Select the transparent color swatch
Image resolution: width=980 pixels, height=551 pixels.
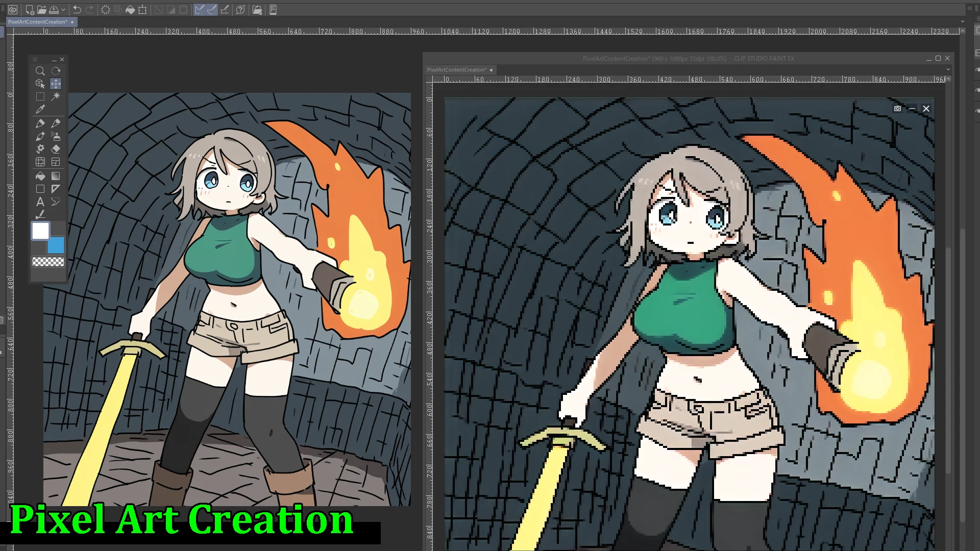click(48, 262)
